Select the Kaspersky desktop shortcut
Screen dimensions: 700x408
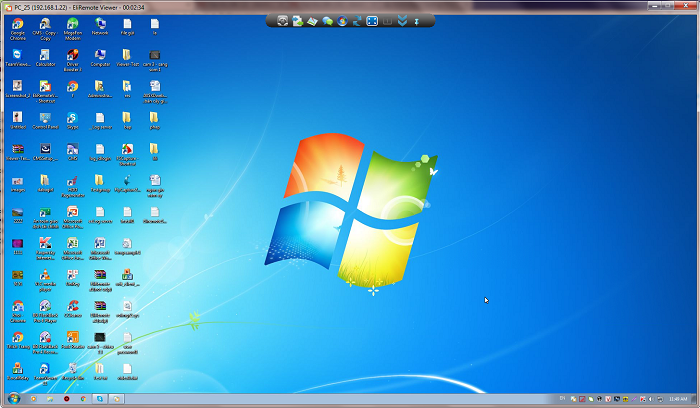click(45, 249)
